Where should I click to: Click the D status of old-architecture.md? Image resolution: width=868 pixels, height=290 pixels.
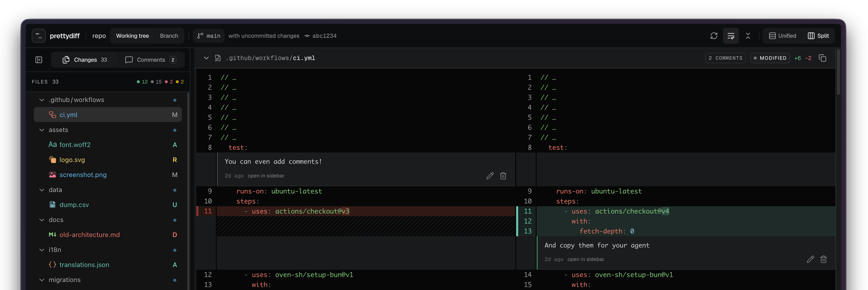tap(175, 234)
